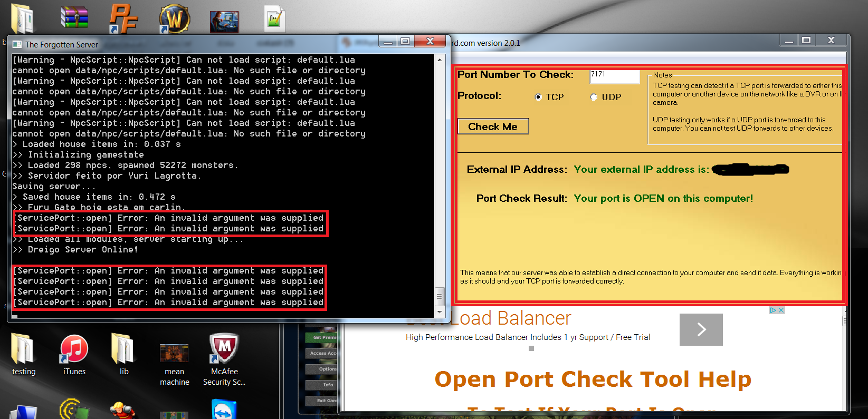Click the '>> Initializing gamestate' console line
This screenshot has width=868, height=419.
(78, 155)
